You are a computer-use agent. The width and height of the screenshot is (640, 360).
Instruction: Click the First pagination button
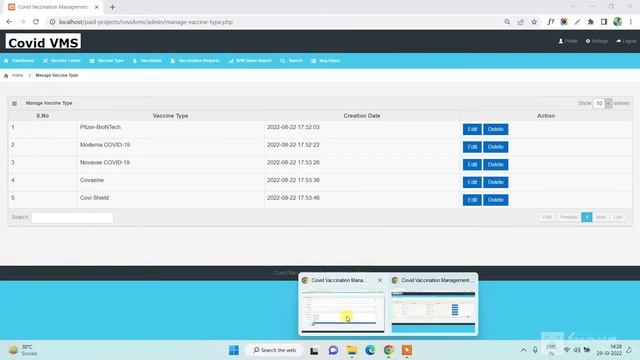pos(547,217)
